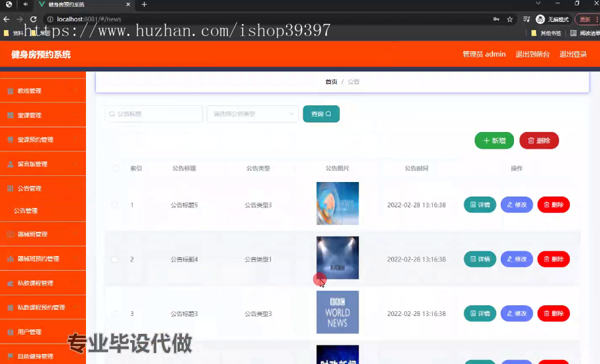Expand the 留言板管理 sidebar menu

[43, 164]
